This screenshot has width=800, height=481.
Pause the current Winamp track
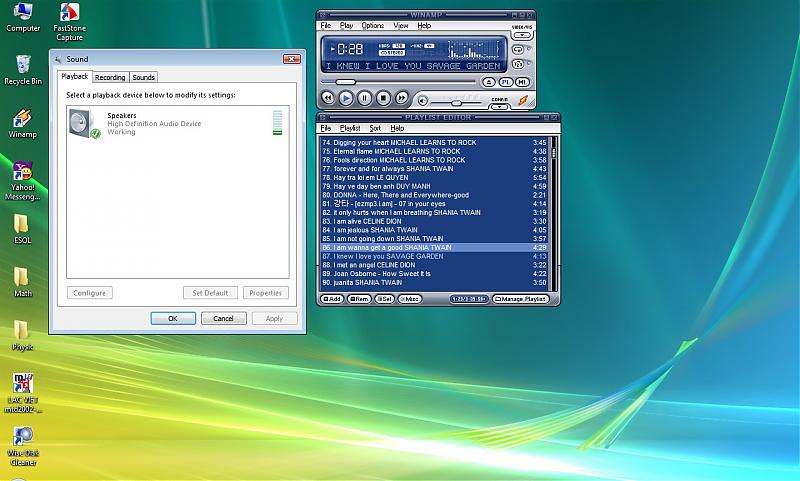[x=364, y=98]
